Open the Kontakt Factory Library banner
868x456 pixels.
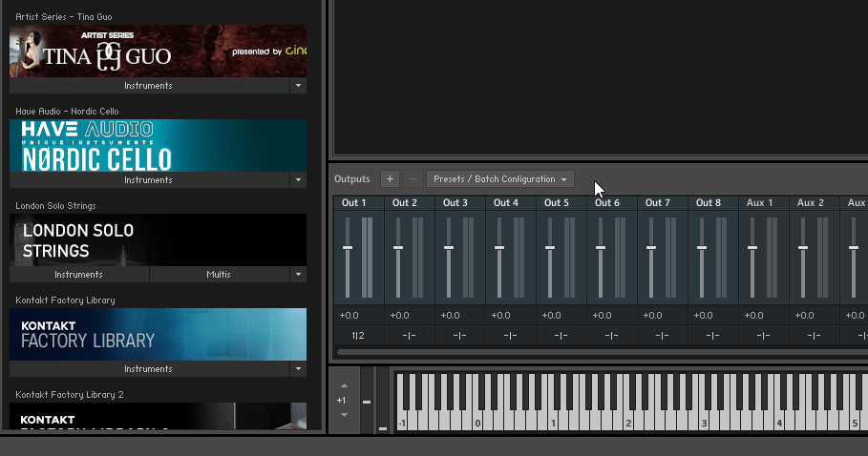click(158, 334)
